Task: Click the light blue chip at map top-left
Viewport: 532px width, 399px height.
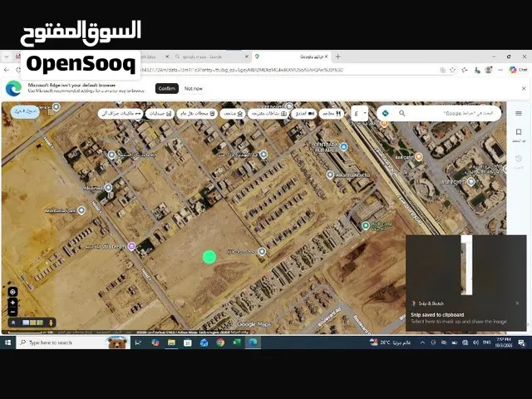Action: (25, 111)
